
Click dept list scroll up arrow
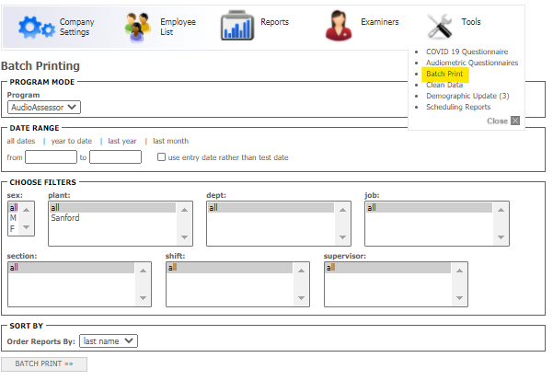(342, 210)
